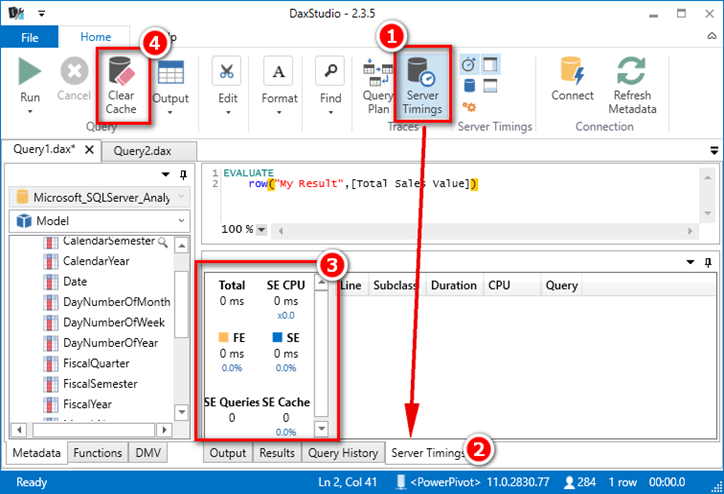The width and height of the screenshot is (724, 494).
Task: Open the Format query options
Action: pos(278,71)
